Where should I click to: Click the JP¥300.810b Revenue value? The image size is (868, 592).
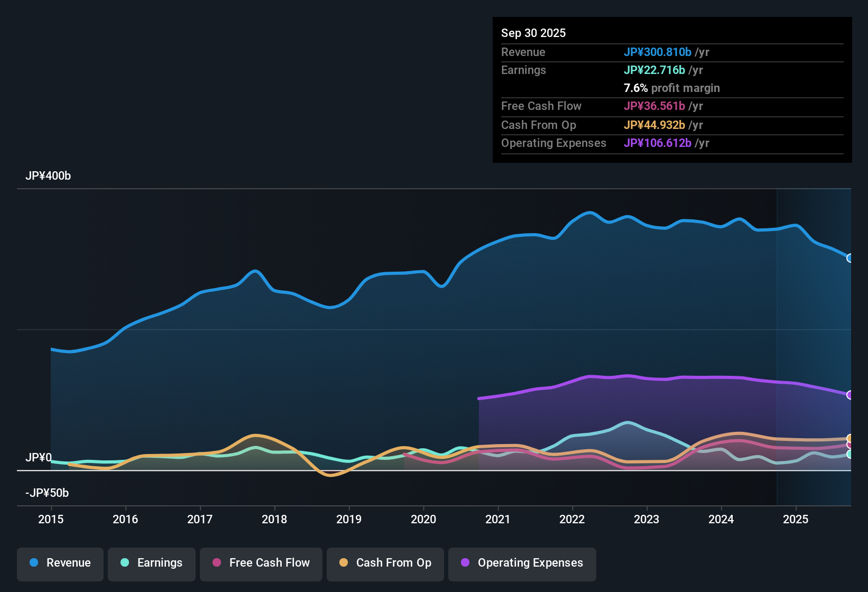(658, 52)
